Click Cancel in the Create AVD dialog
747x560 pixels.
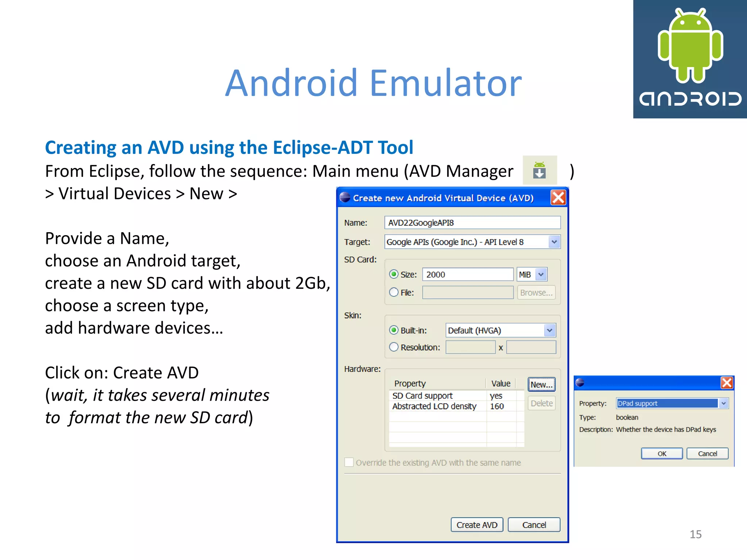(534, 525)
